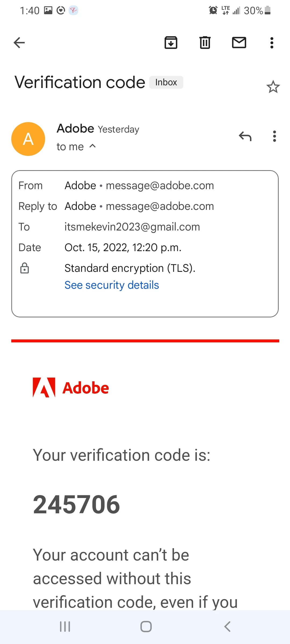Tap the Inbox label chip

click(x=166, y=82)
